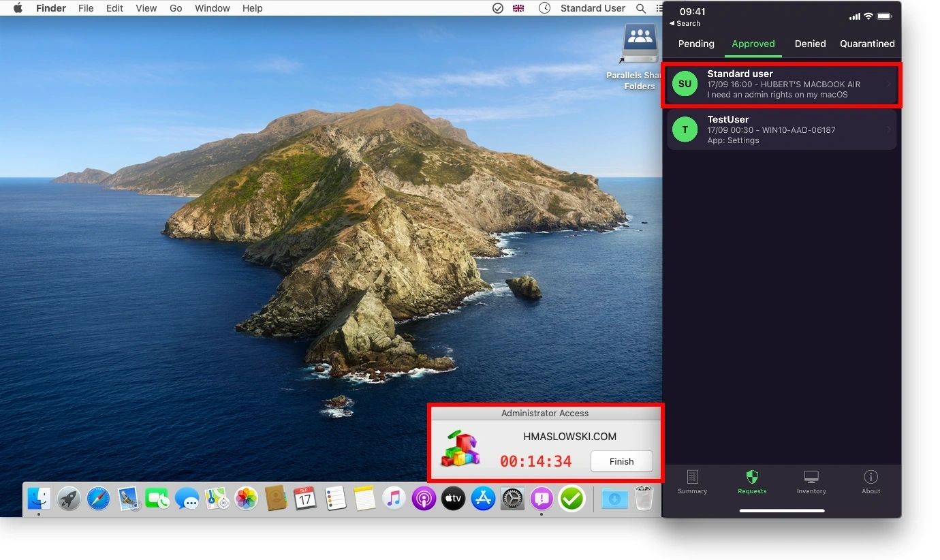Open System Preferences from the Dock

coord(512,499)
